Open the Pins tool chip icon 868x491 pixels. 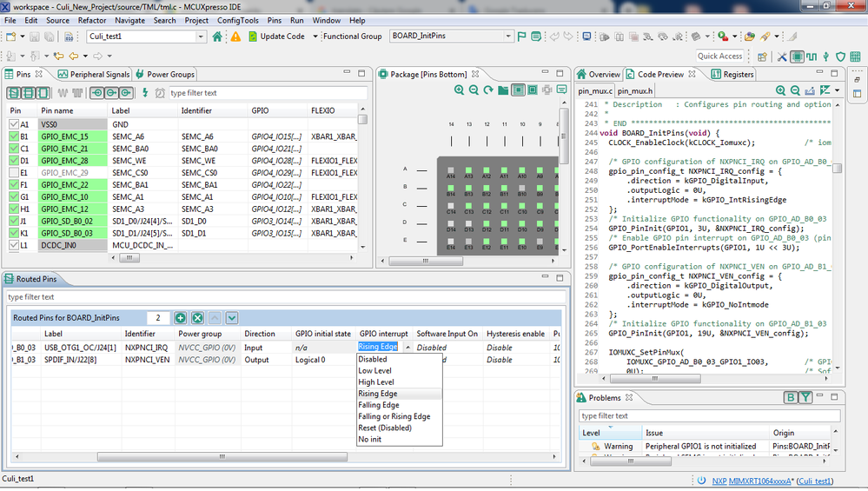pos(797,56)
